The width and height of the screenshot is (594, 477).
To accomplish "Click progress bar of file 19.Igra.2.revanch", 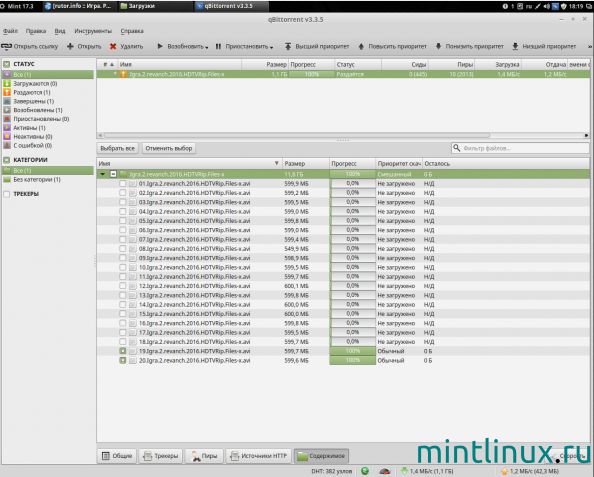I will pos(353,351).
